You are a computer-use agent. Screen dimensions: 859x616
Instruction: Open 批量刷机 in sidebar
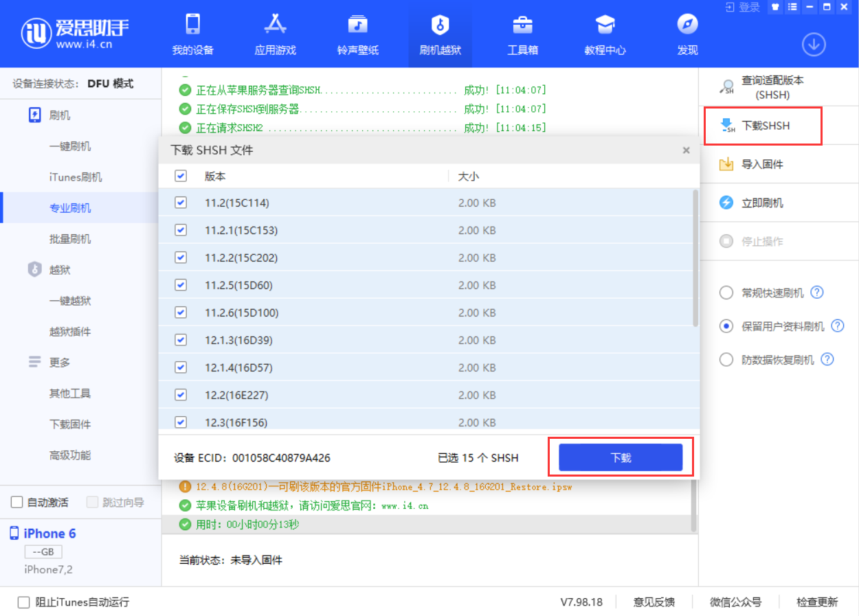click(x=70, y=239)
